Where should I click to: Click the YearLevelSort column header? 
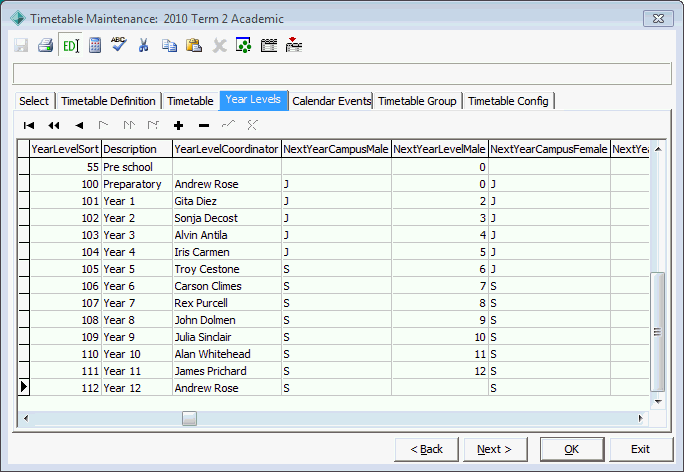[65, 149]
